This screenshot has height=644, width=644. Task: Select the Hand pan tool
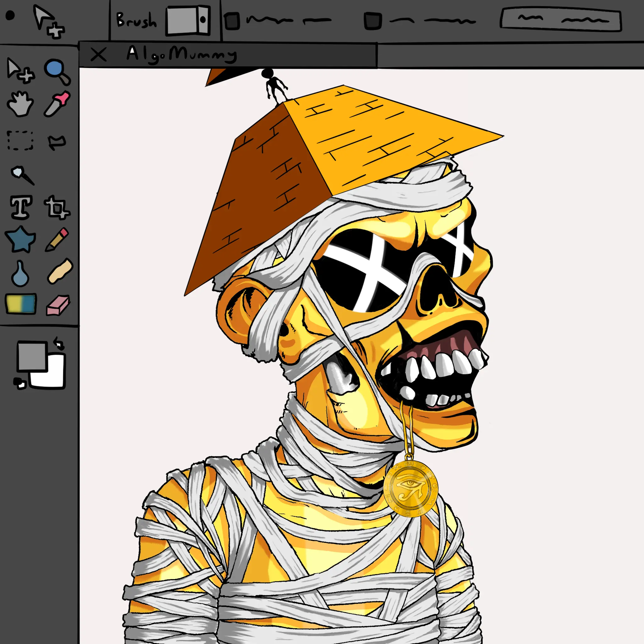pyautogui.click(x=20, y=104)
